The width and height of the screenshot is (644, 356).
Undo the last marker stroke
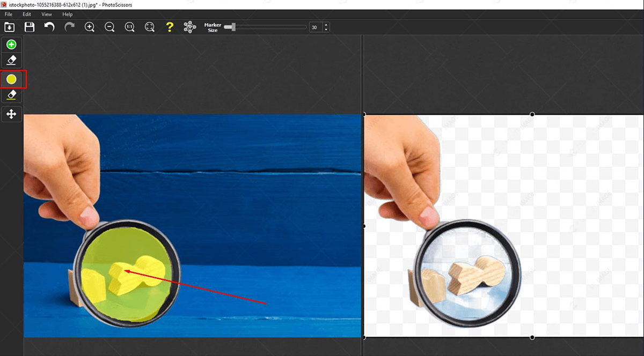pos(49,27)
